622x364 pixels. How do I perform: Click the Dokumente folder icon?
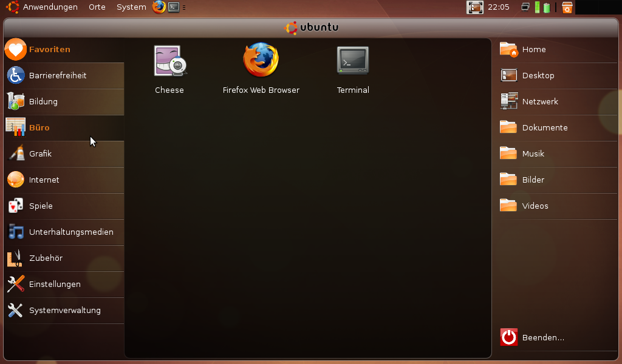point(508,127)
